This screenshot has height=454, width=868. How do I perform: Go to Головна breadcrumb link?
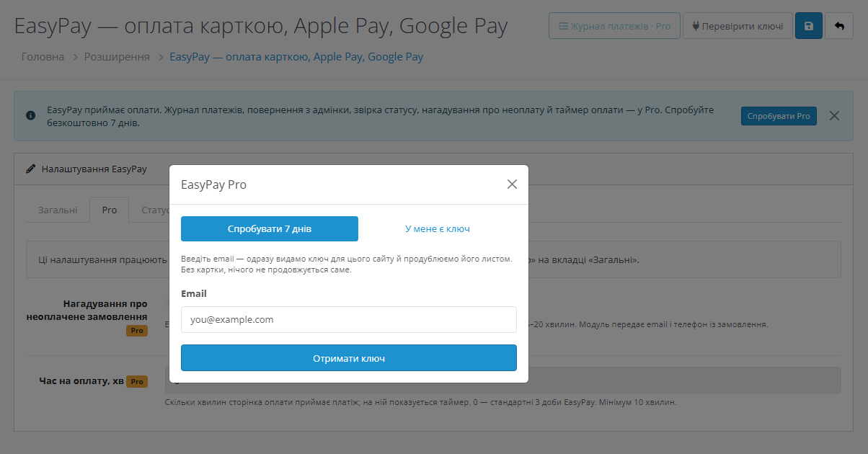[43, 56]
